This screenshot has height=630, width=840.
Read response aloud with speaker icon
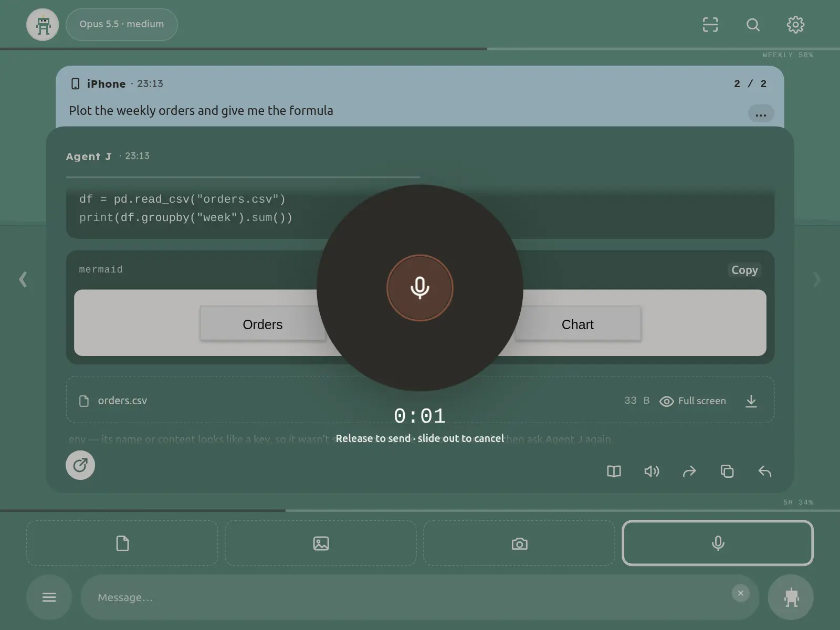coord(652,471)
